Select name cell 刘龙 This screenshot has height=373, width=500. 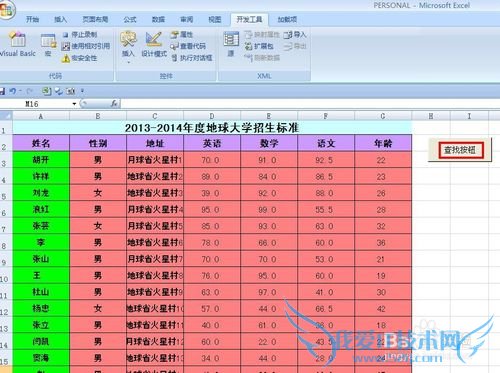click(x=41, y=193)
